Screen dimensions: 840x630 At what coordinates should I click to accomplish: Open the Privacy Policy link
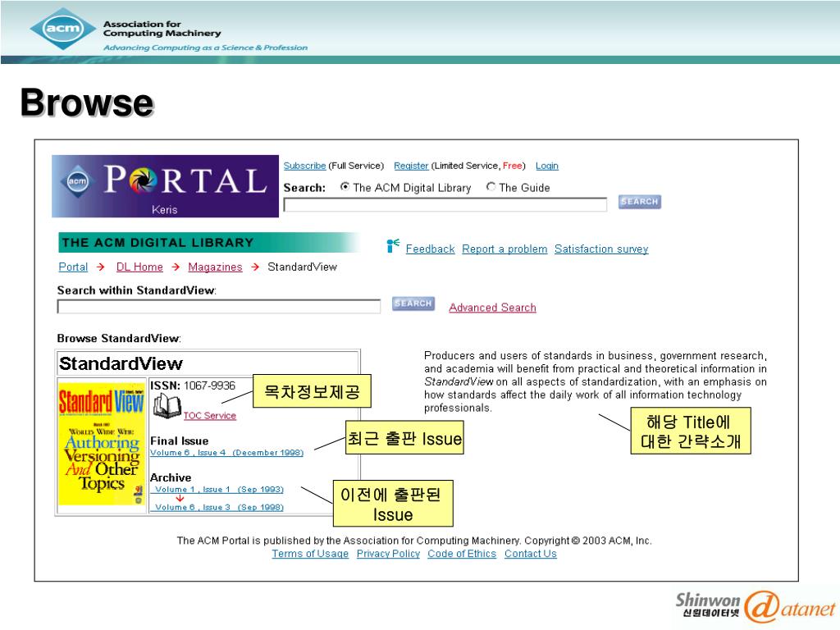pyautogui.click(x=388, y=554)
